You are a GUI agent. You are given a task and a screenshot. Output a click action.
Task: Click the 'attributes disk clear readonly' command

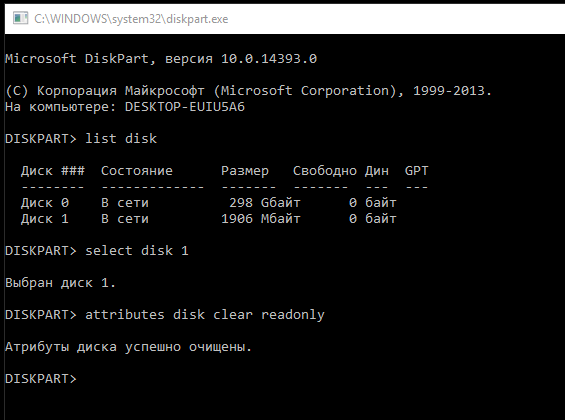tap(205, 315)
